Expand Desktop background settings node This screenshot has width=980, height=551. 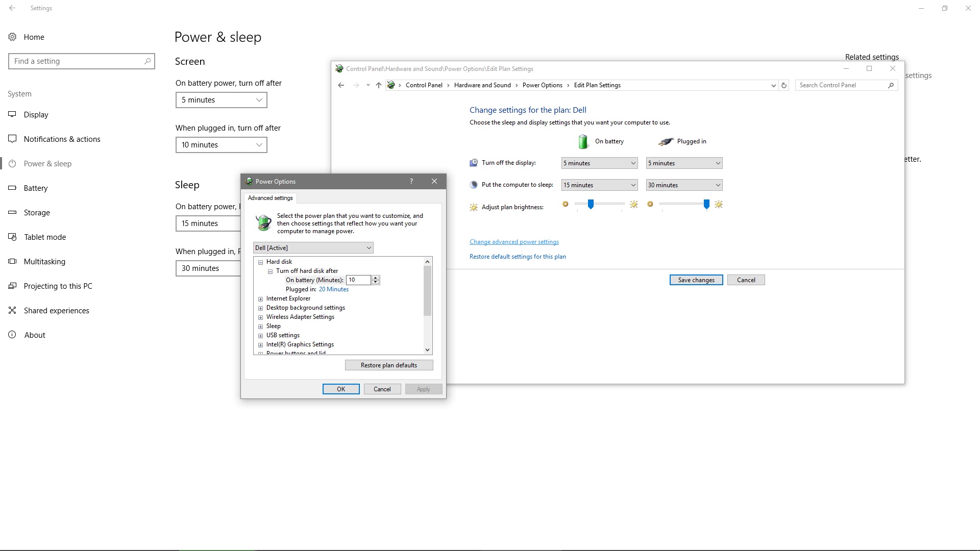pos(261,308)
